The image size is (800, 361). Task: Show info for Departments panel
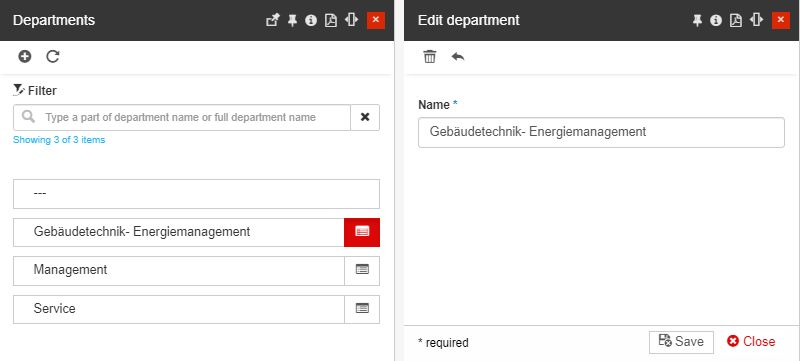click(x=311, y=20)
